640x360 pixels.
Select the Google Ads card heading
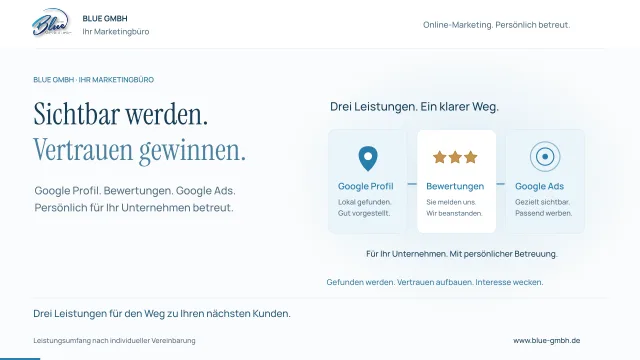point(539,187)
